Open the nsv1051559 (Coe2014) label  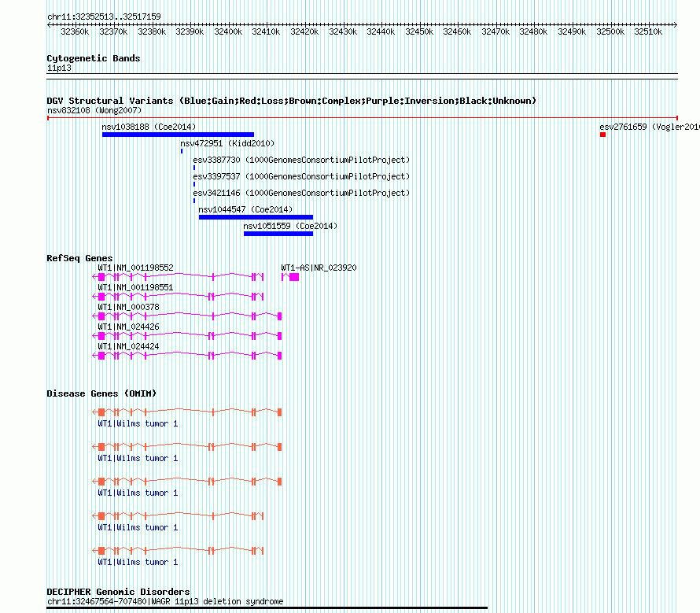290,226
